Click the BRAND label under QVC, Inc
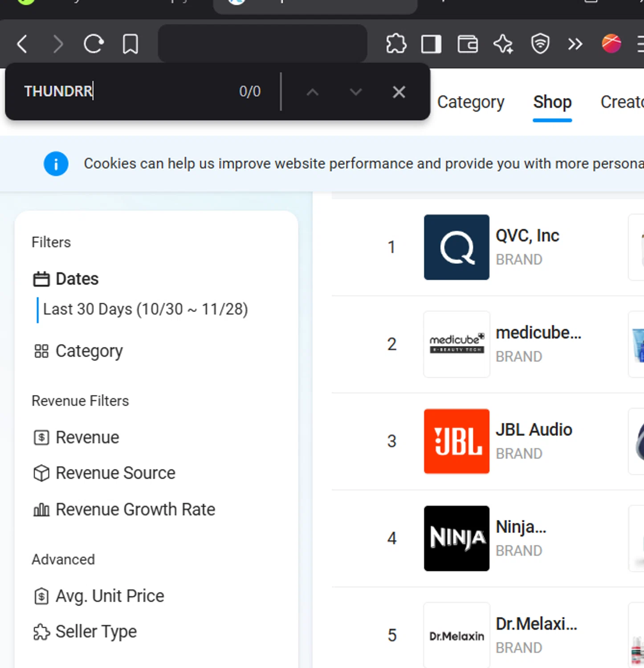The image size is (644, 668). 519,260
